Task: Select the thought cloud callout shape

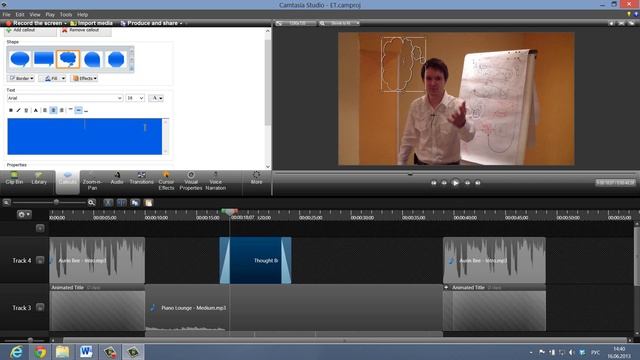Action: 68,60
